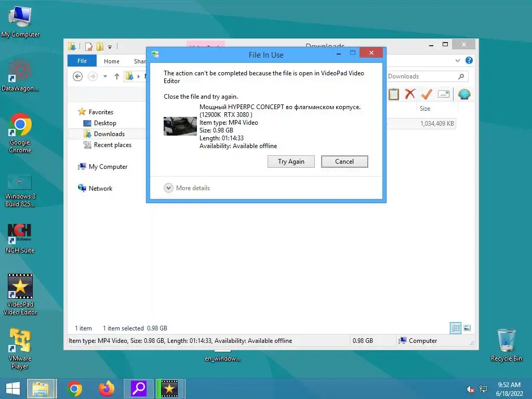Click the Explorer forward arrow
Screen dimensions: 532x399
point(92,76)
